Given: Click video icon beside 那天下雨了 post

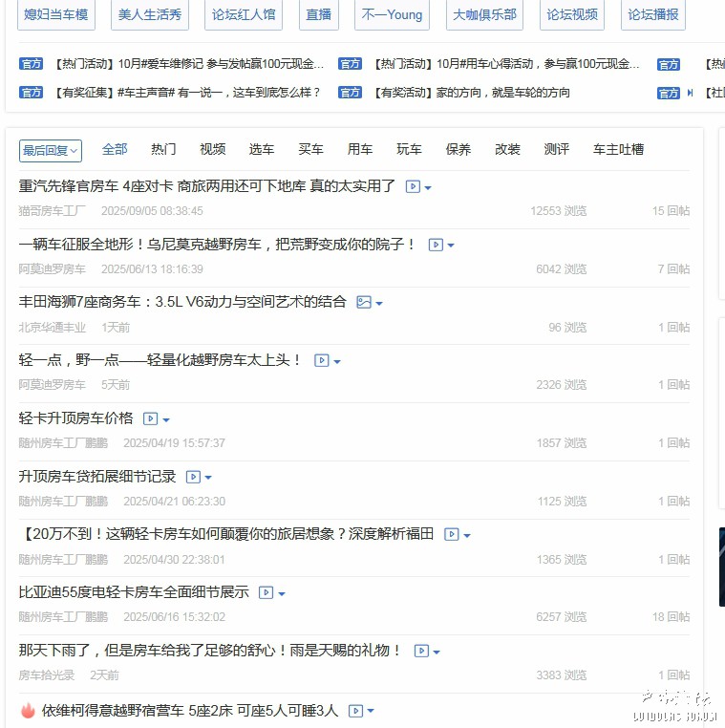Looking at the screenshot, I should coord(421,651).
